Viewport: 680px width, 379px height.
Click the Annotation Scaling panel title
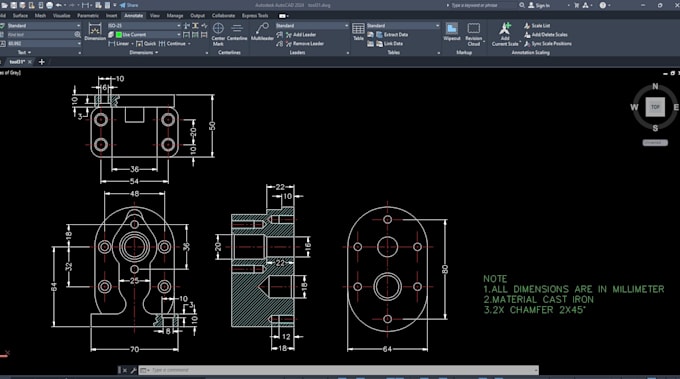click(x=530, y=52)
